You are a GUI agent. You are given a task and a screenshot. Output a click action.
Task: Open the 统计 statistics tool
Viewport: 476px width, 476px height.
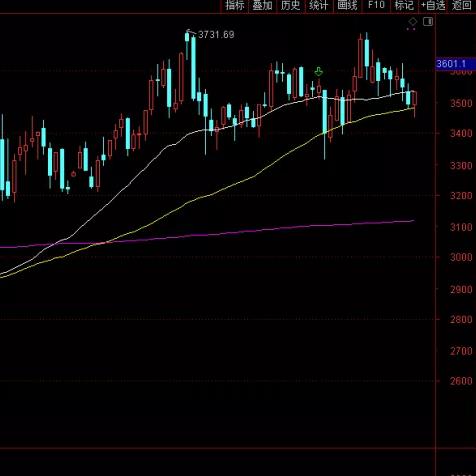click(x=319, y=6)
